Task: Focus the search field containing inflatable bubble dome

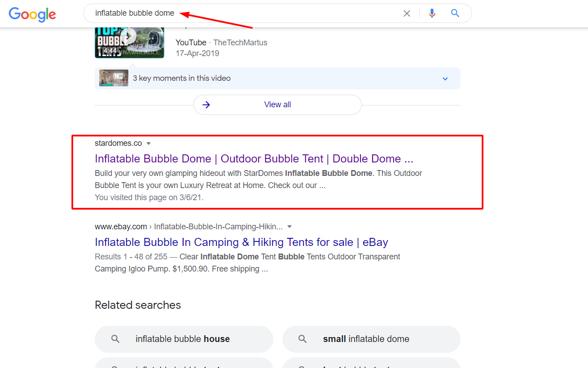Action: pyautogui.click(x=242, y=13)
